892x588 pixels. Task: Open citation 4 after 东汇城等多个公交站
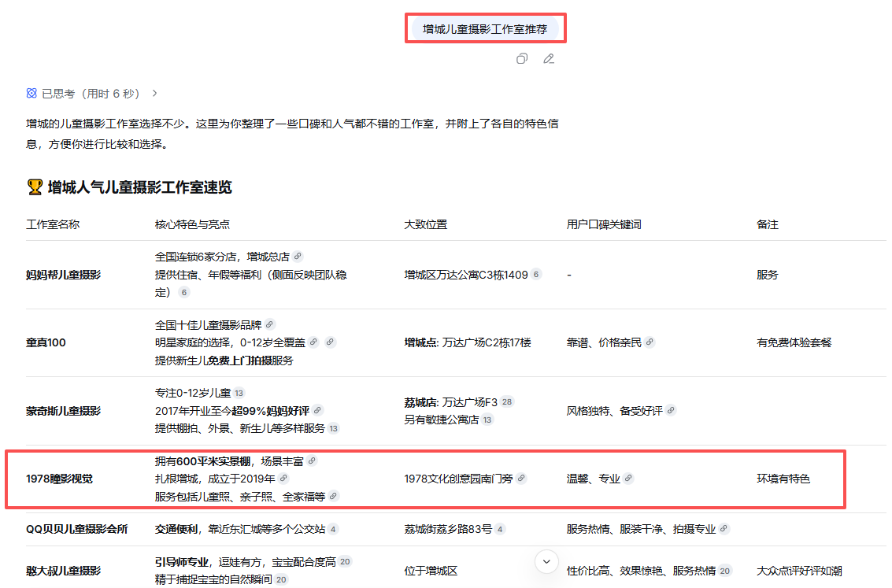pyautogui.click(x=333, y=530)
